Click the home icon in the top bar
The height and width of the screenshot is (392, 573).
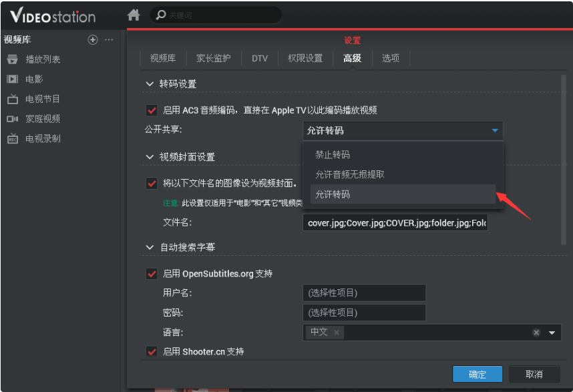tap(134, 15)
